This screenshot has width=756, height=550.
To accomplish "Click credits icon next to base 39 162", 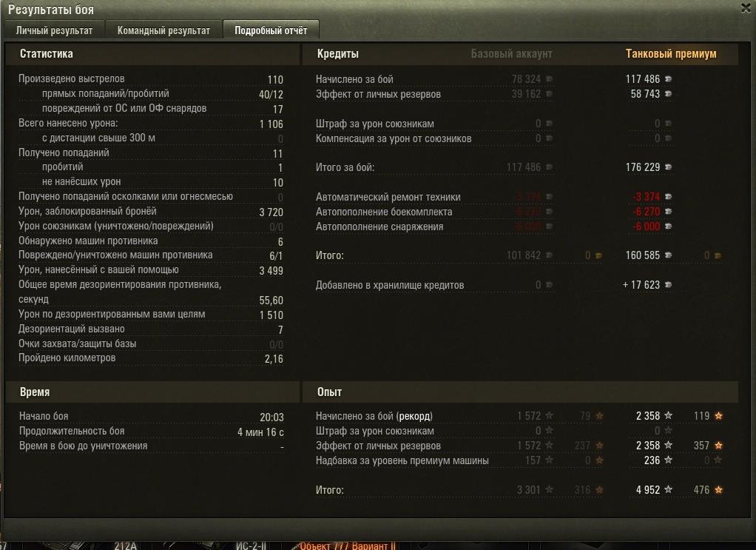I will point(549,94).
